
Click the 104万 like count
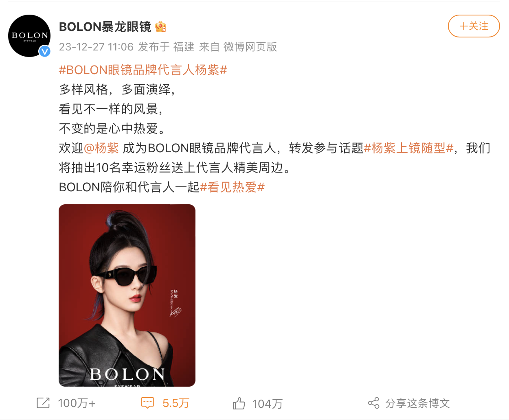pos(268,404)
